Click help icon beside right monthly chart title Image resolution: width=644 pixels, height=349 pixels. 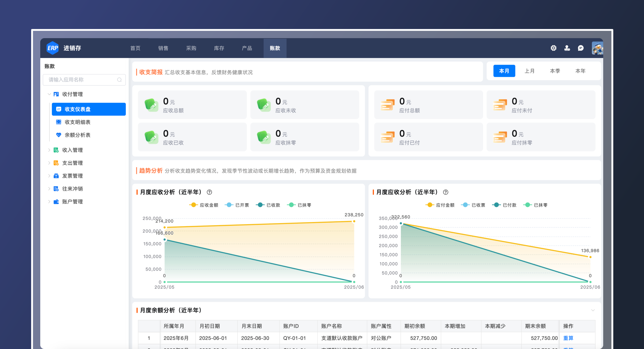click(445, 192)
